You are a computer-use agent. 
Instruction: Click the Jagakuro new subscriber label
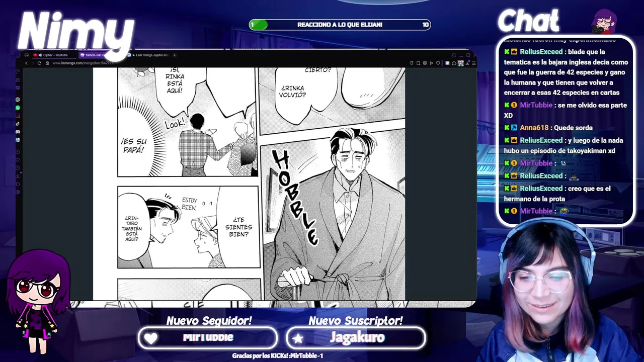click(356, 338)
